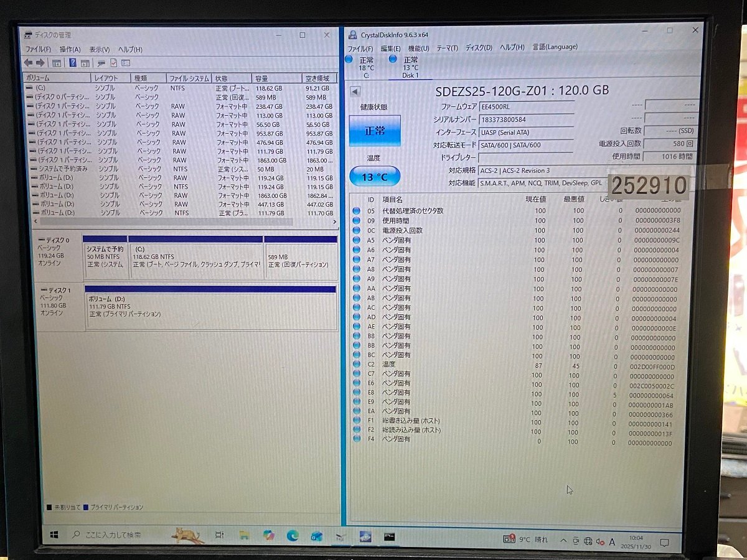
Task: Open 機能(U) menu in CrystalDiskInfo
Action: (x=418, y=48)
